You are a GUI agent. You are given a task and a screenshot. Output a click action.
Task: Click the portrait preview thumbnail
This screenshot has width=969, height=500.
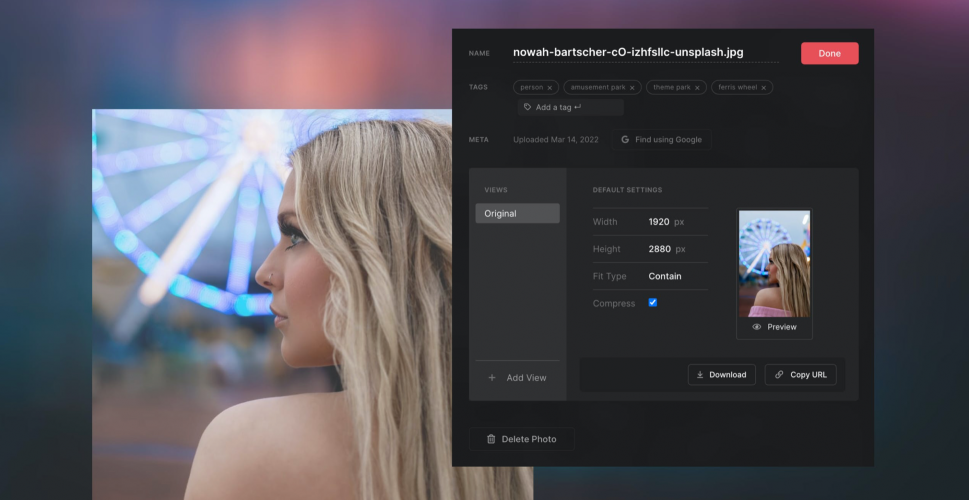774,264
